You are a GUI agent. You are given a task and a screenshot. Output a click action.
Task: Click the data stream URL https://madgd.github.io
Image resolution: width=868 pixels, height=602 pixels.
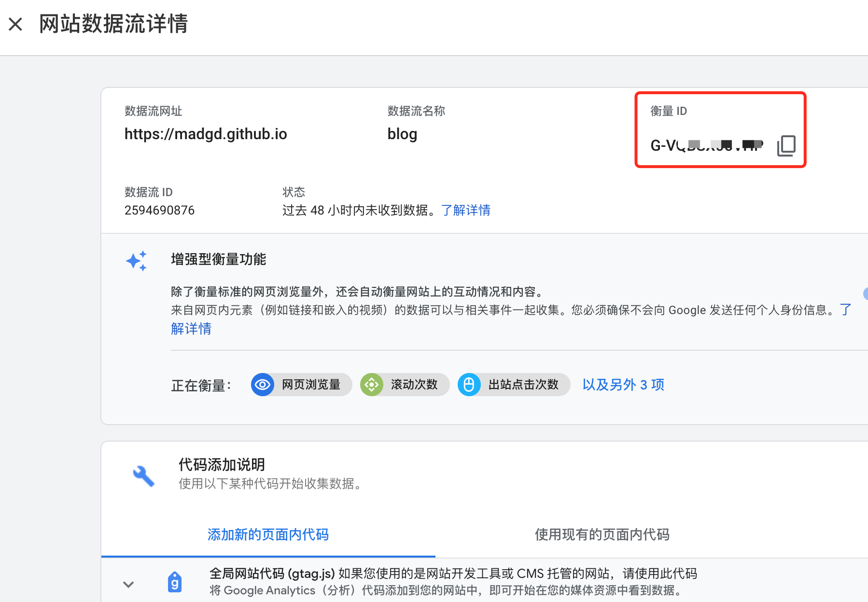tap(206, 134)
